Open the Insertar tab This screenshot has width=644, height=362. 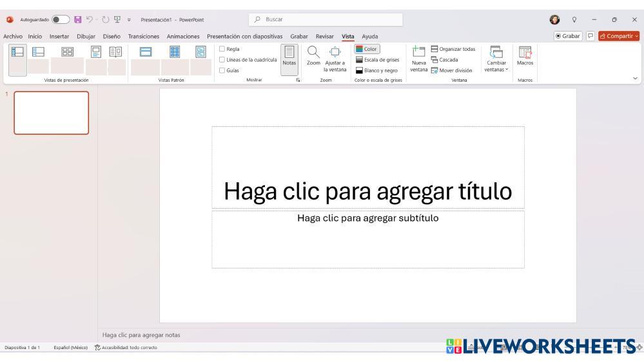59,36
